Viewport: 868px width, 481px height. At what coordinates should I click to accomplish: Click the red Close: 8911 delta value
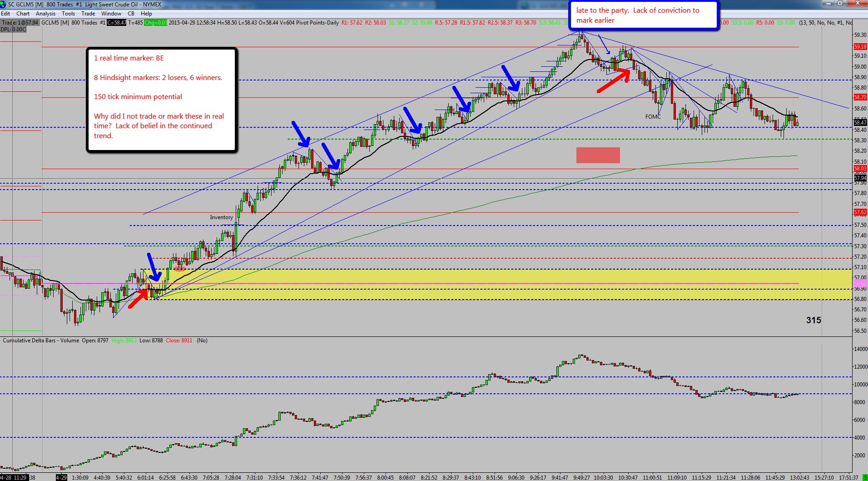179,341
